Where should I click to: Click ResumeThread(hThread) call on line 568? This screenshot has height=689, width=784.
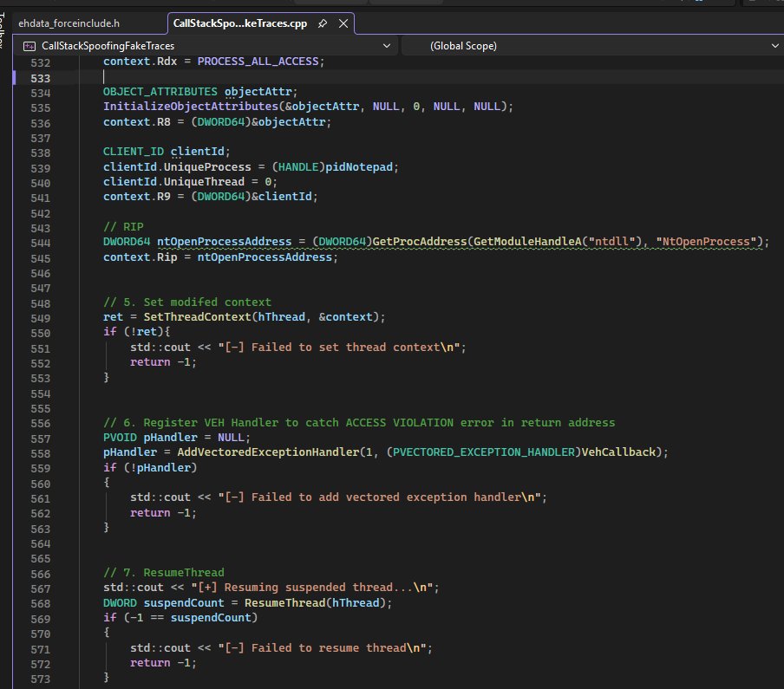click(315, 602)
